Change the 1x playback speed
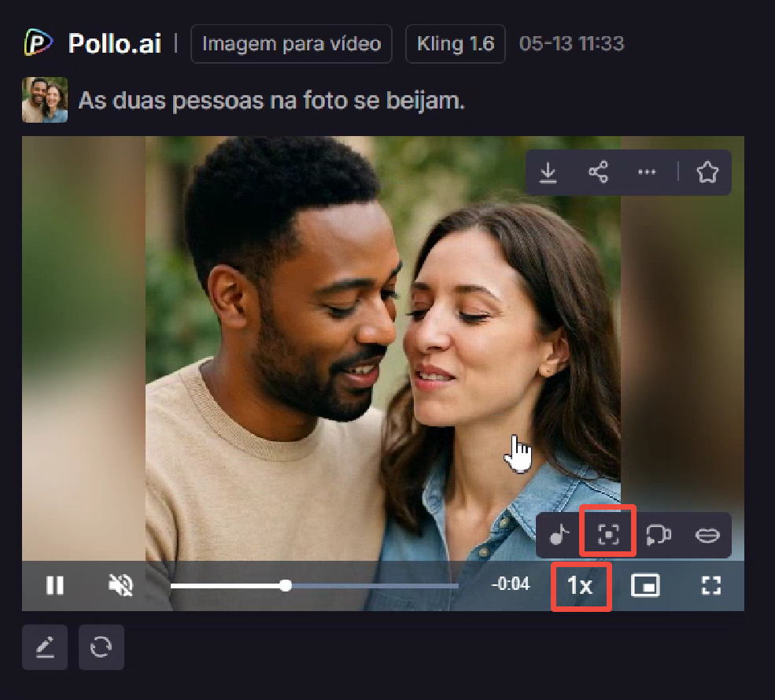775x700 pixels. tap(581, 586)
